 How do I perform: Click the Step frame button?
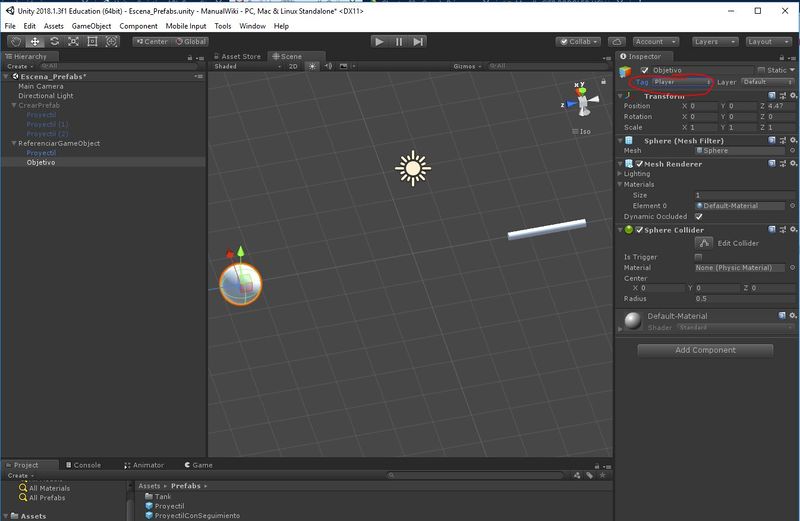(418, 42)
